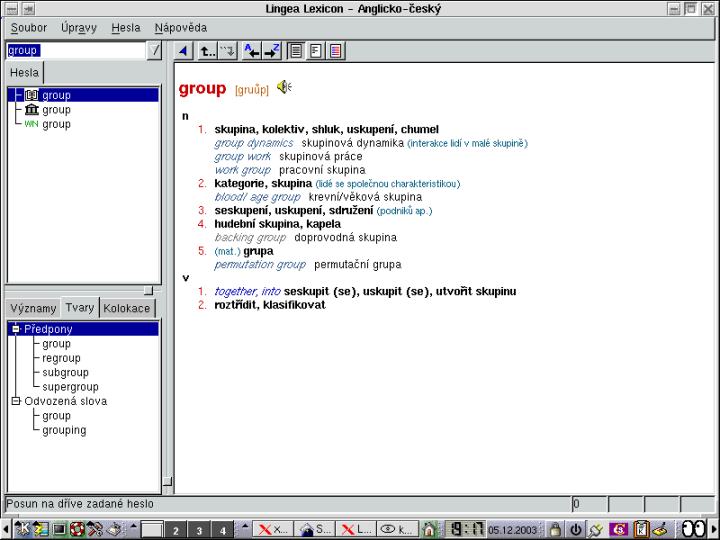Open the terminal icon in taskbar
The image size is (720, 540).
coord(59,529)
